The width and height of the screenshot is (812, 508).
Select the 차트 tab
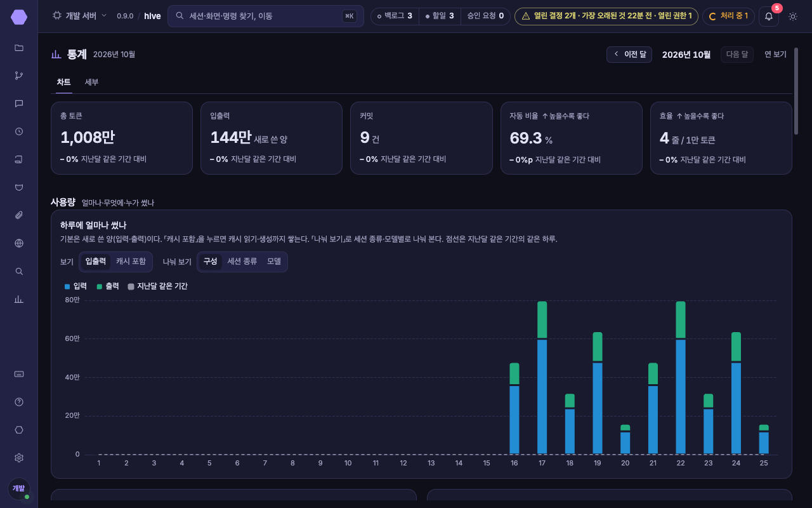63,83
